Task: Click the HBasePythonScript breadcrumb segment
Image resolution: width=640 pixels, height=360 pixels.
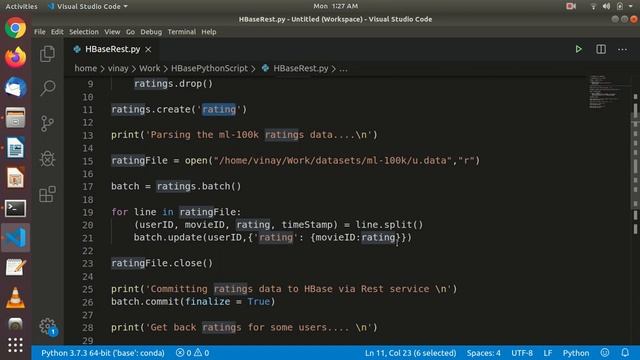Action: click(x=209, y=69)
